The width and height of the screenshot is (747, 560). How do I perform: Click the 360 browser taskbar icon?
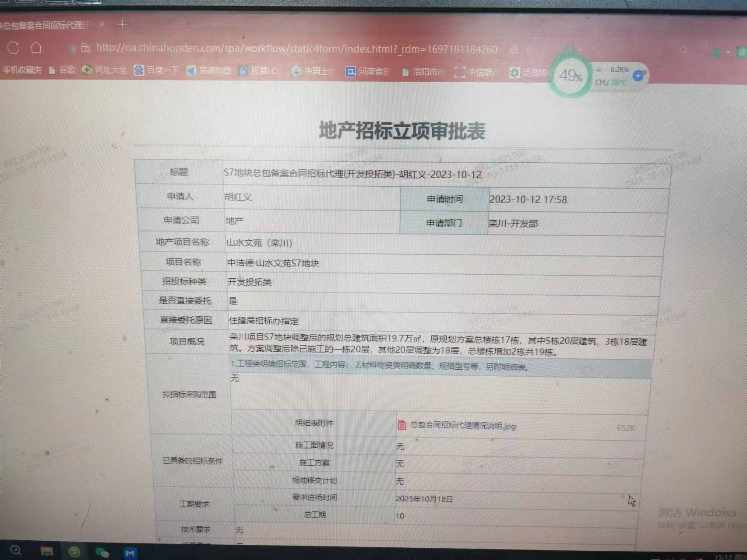74,552
